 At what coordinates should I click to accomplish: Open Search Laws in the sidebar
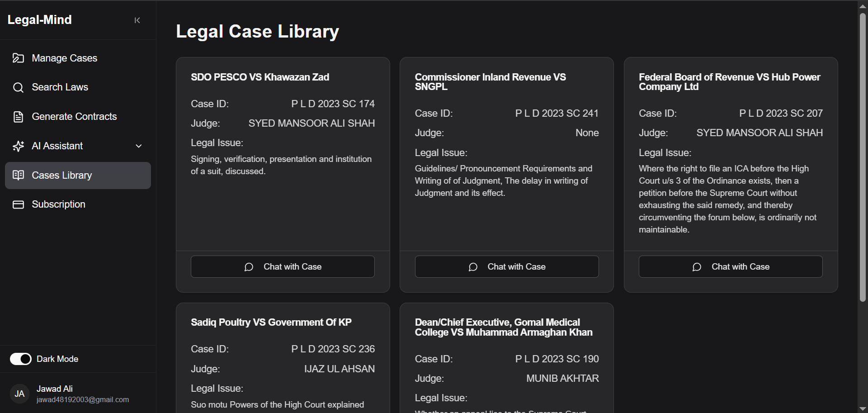tap(78, 87)
